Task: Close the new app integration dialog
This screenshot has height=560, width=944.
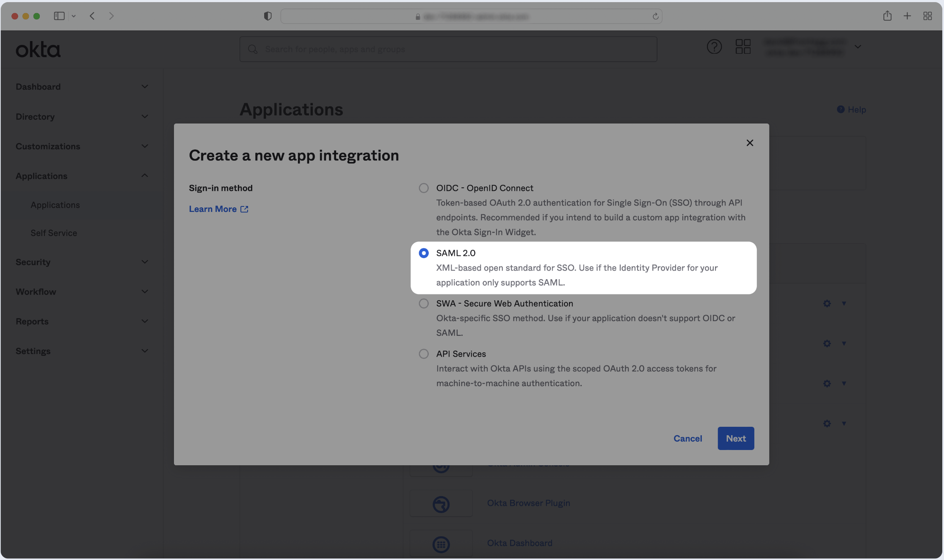Action: point(750,143)
